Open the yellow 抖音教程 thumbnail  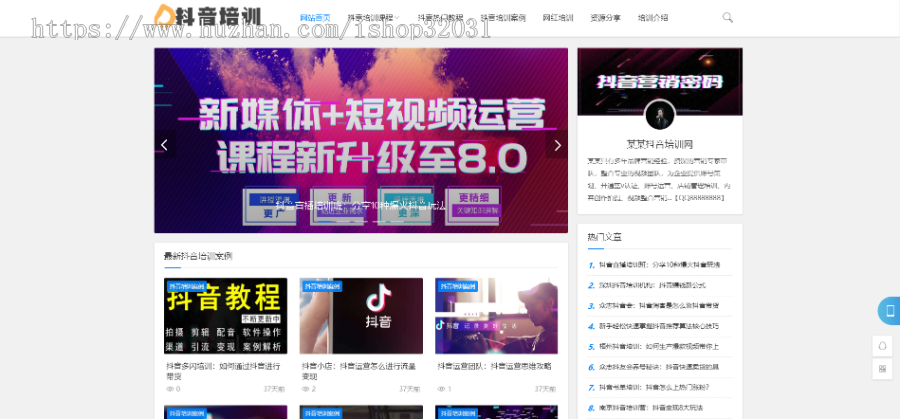[x=226, y=316]
